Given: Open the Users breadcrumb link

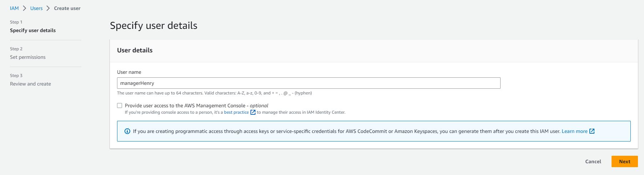Looking at the screenshot, I should coord(36,8).
